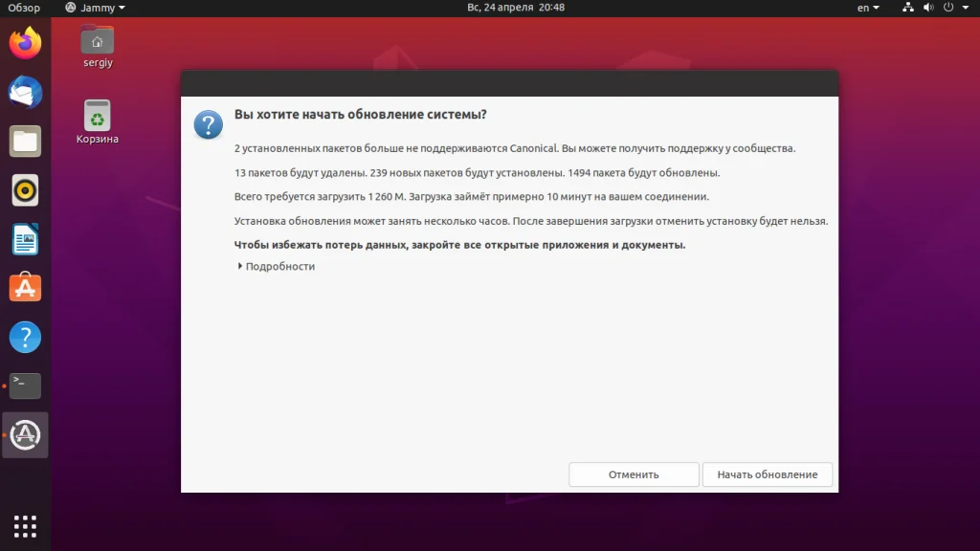
Task: Open the Jammy application menu
Action: (96, 8)
